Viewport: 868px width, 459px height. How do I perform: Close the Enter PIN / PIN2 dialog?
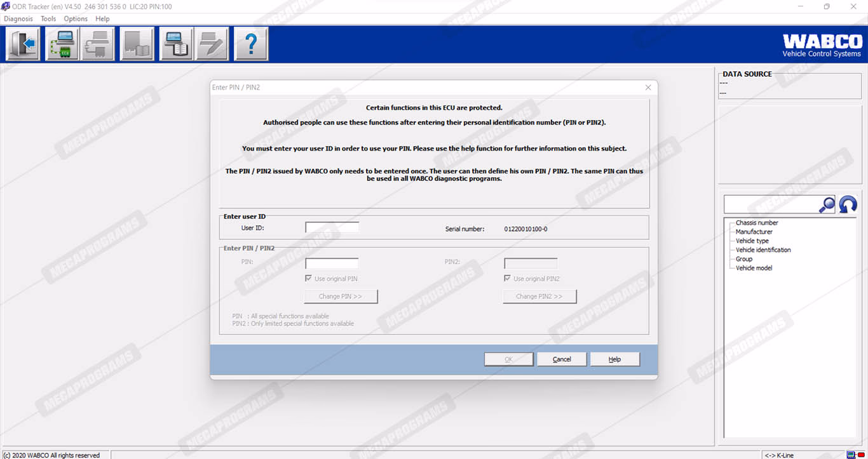click(648, 88)
